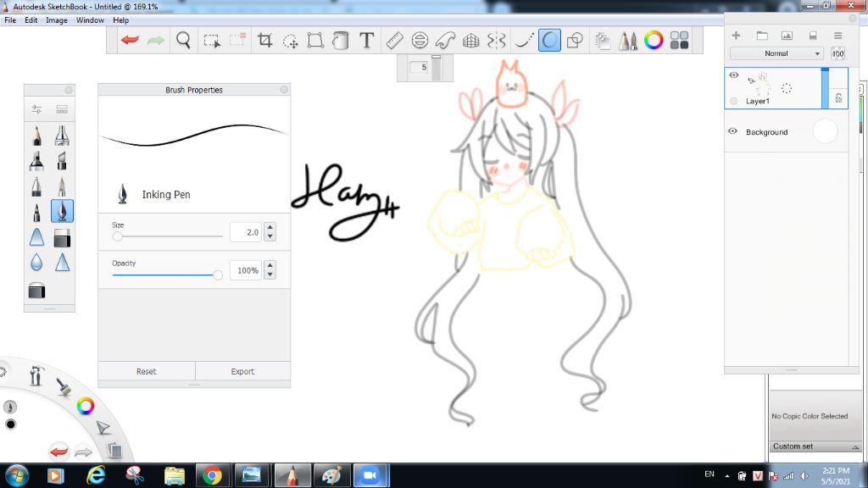Select the Ballpoint pen brush
Image resolution: width=868 pixels, height=488 pixels.
[36, 186]
